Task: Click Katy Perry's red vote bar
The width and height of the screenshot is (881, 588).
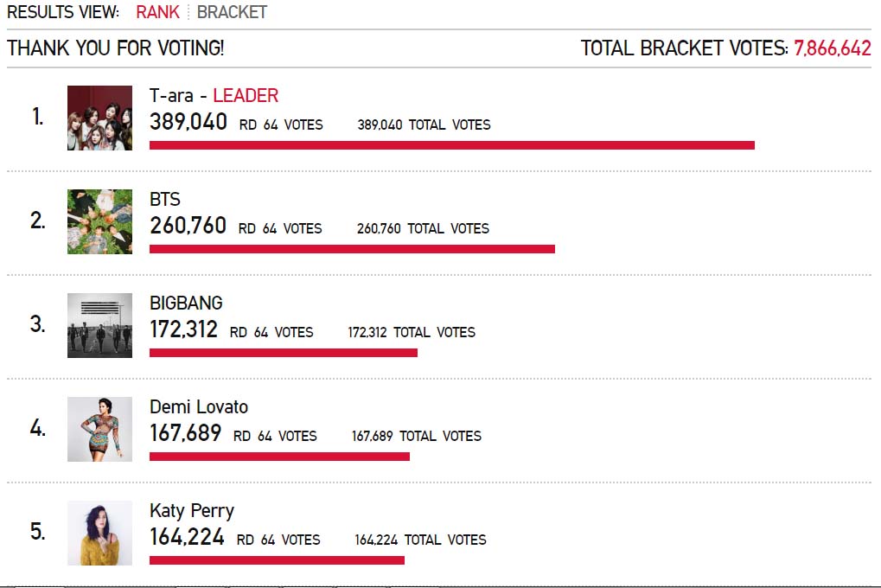Action: (x=277, y=560)
